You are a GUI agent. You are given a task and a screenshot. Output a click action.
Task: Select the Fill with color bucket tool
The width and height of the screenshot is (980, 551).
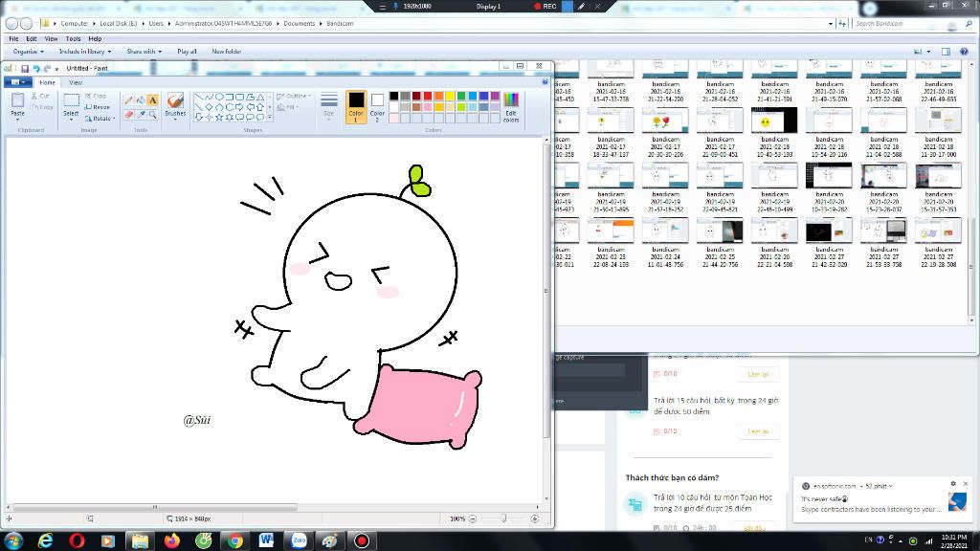141,100
